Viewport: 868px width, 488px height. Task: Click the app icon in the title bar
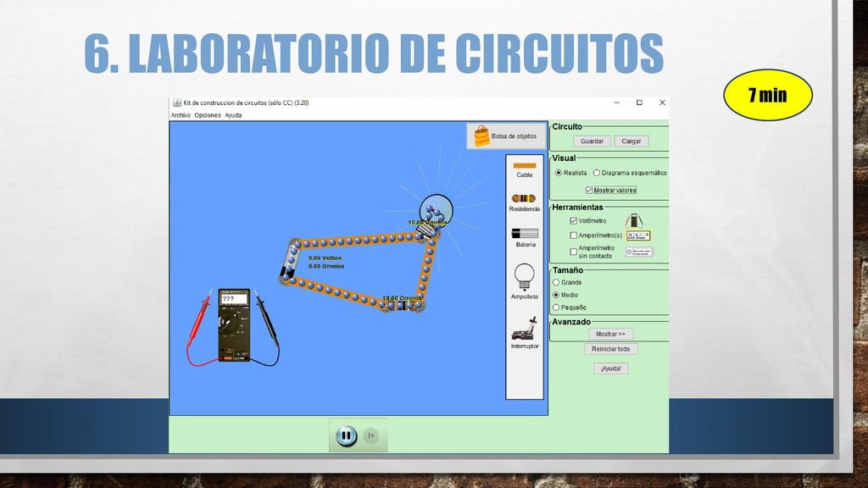tap(177, 103)
